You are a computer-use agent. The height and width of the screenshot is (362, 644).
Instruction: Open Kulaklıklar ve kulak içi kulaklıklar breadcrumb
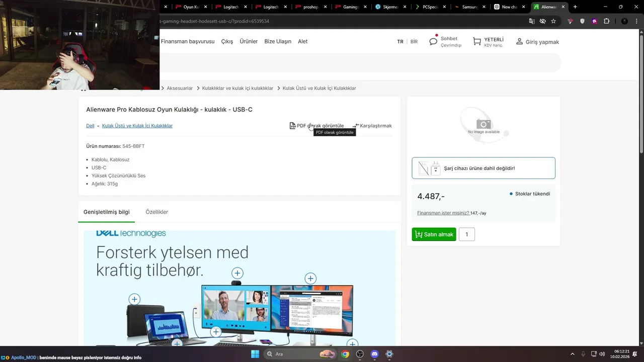coord(237,88)
